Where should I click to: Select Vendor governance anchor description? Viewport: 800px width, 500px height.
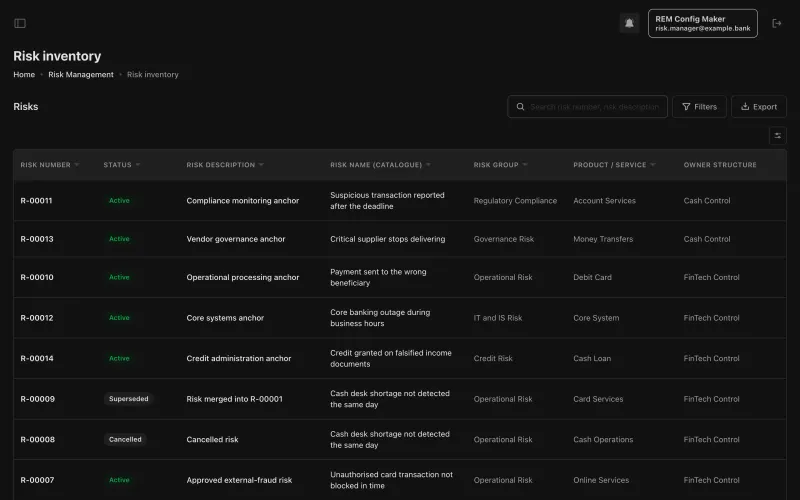pos(236,239)
